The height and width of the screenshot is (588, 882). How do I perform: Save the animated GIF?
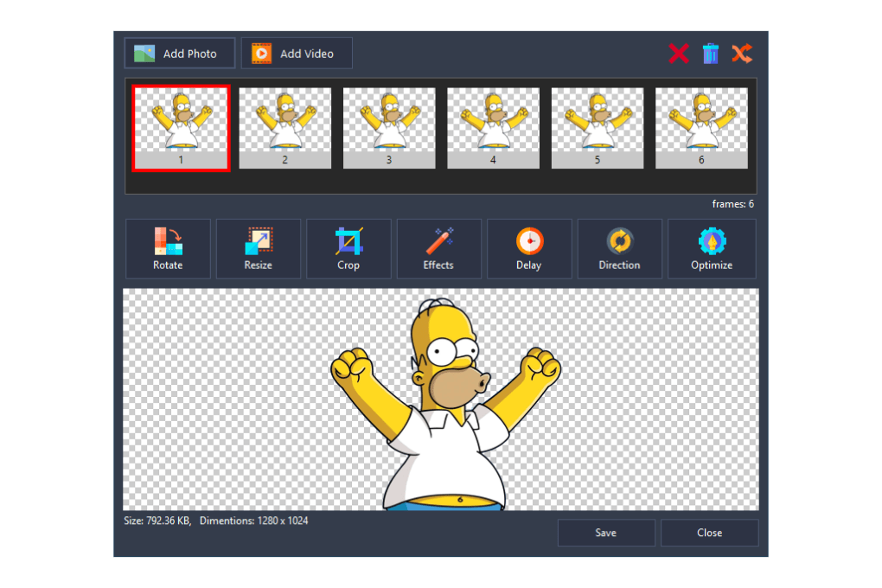click(605, 533)
